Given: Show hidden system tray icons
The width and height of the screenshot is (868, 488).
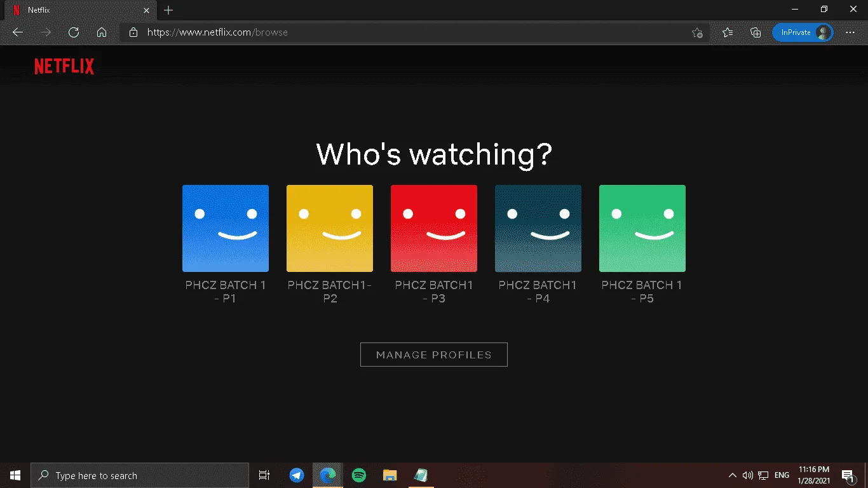Looking at the screenshot, I should [733, 475].
